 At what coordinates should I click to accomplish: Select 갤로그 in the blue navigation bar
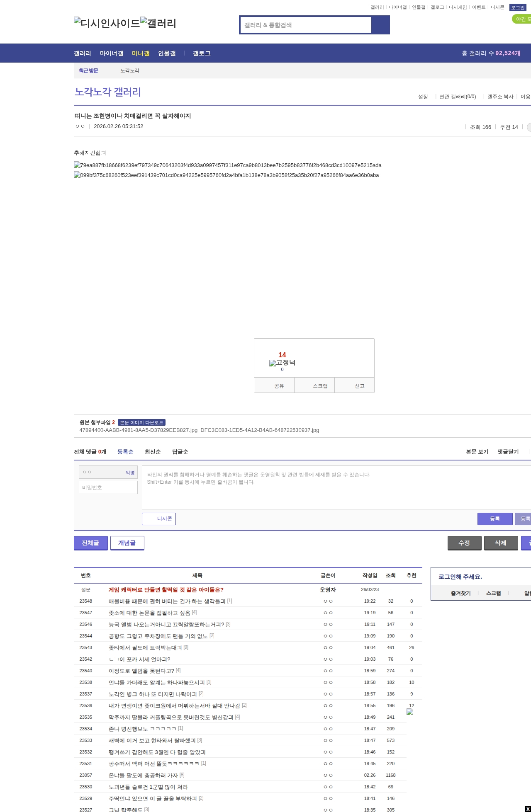202,53
